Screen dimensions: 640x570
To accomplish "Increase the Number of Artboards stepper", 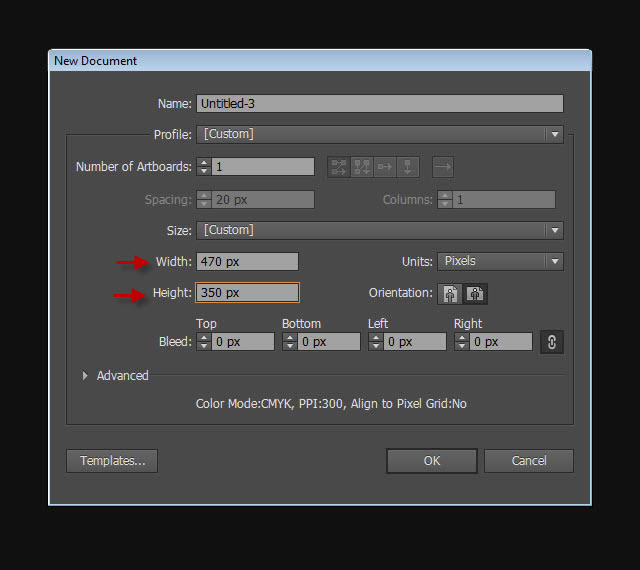I will pyautogui.click(x=204, y=163).
